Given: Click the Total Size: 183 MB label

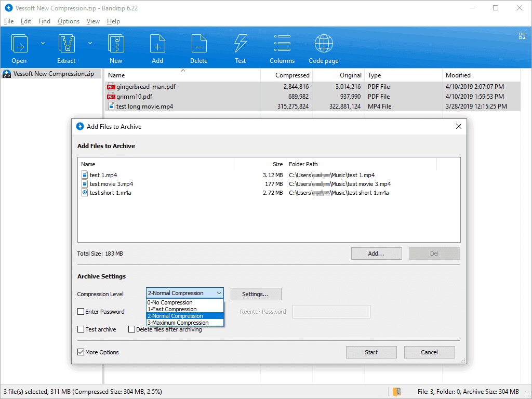Looking at the screenshot, I should pos(100,254).
